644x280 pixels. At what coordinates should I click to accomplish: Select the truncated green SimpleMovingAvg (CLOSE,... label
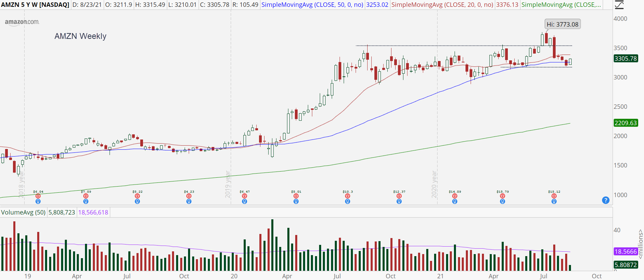pos(561,5)
